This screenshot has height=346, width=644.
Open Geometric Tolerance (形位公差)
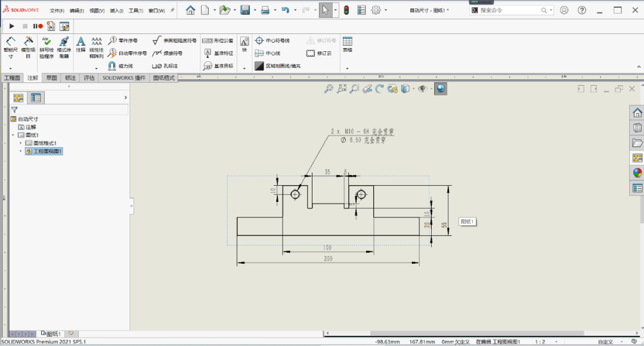pyautogui.click(x=218, y=40)
